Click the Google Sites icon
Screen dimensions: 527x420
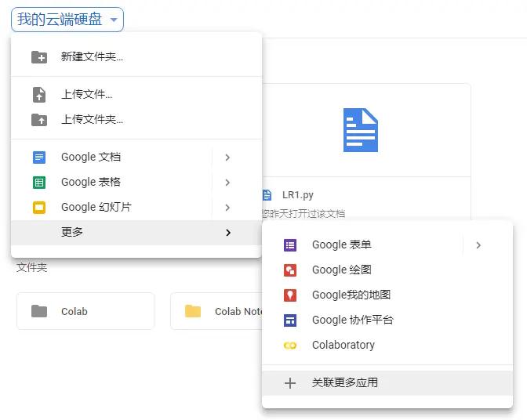coord(290,320)
